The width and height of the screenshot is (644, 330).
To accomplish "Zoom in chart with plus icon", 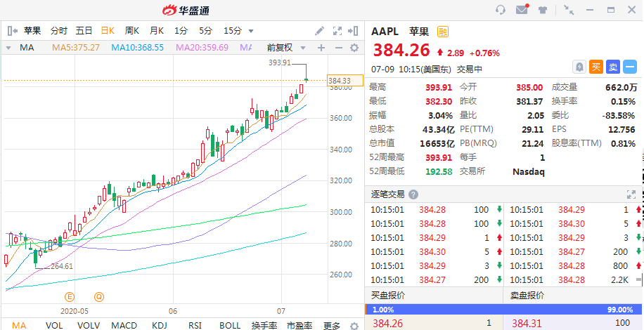I will pyautogui.click(x=321, y=48).
